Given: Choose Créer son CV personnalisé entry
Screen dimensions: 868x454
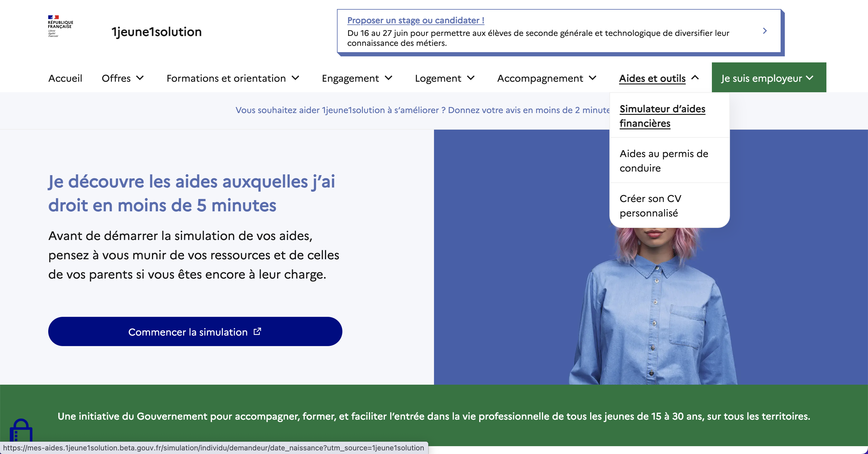Looking at the screenshot, I should tap(650, 206).
